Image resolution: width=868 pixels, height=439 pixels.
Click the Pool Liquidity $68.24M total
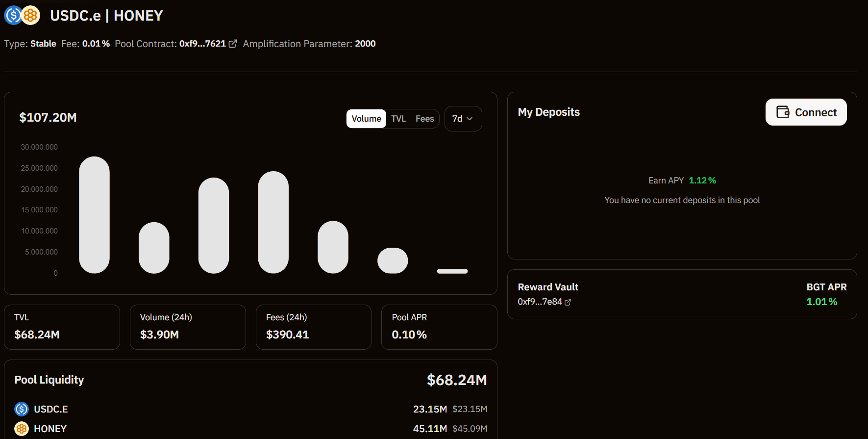click(457, 380)
